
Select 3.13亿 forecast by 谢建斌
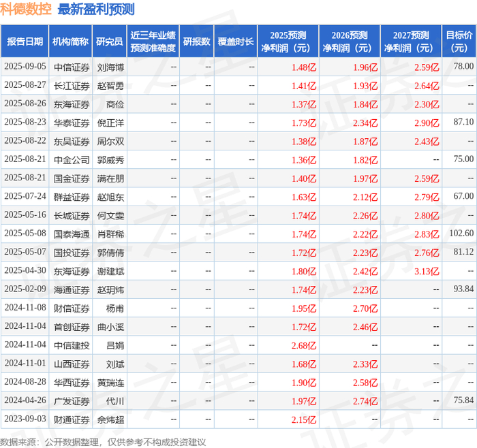coord(427,271)
